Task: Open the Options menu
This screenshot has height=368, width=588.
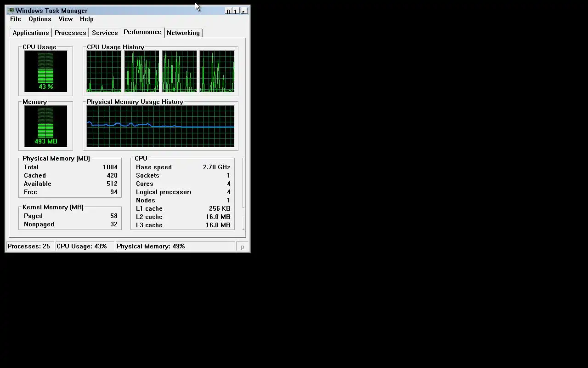Action: [40, 19]
